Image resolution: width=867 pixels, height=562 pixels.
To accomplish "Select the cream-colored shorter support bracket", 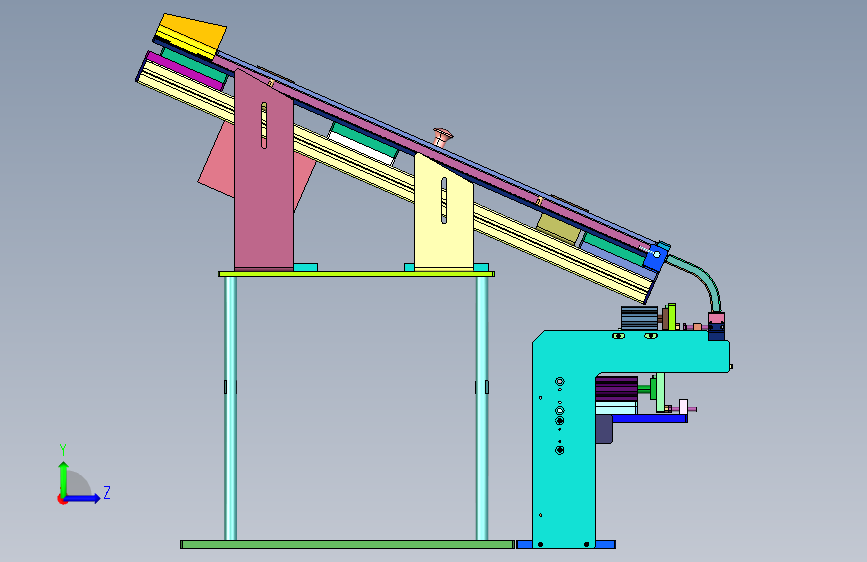I will tap(443, 218).
